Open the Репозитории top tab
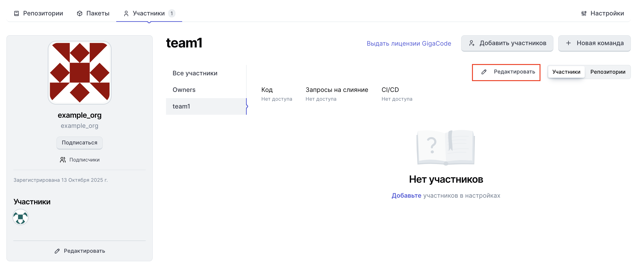This screenshot has height=270, width=644. (43, 14)
